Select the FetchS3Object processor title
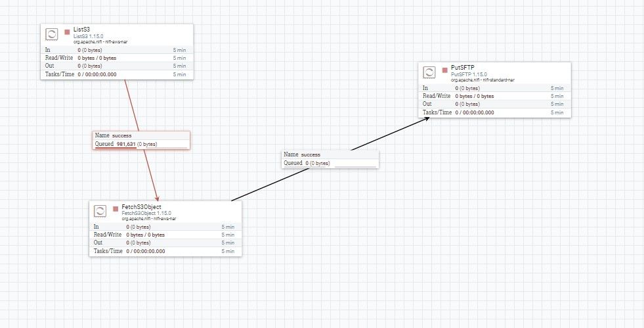The height and width of the screenshot is (328, 644). (x=141, y=207)
